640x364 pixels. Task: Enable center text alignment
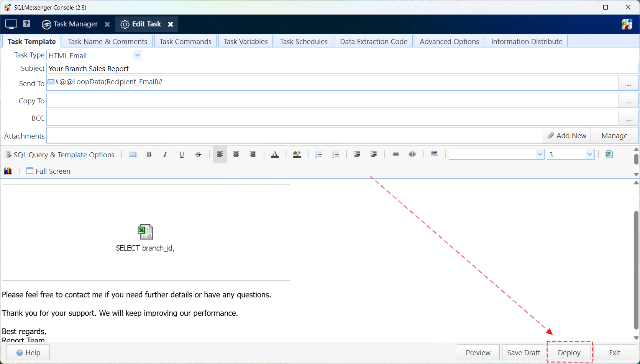(x=236, y=154)
